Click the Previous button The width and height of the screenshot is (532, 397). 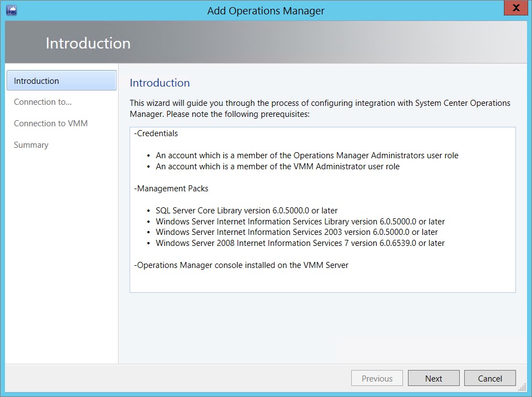point(377,378)
